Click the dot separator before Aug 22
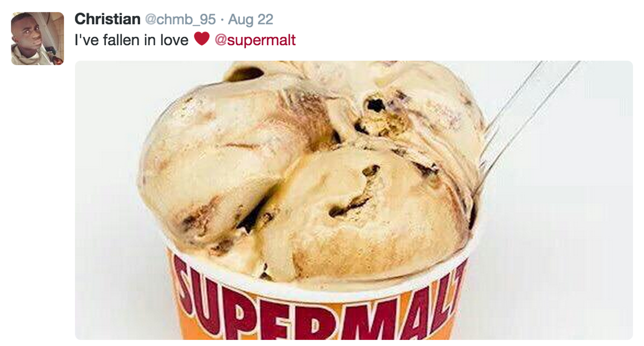Screen dimensions: 644x346 pyautogui.click(x=222, y=20)
